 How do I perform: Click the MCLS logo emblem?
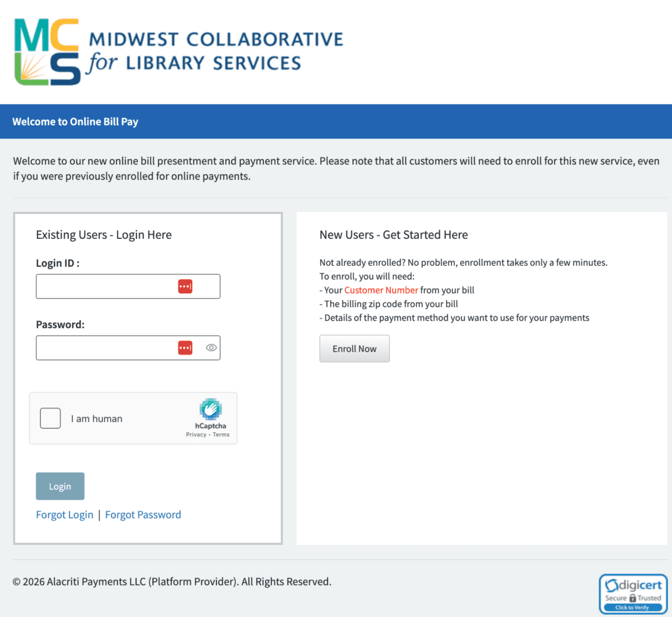tap(47, 52)
